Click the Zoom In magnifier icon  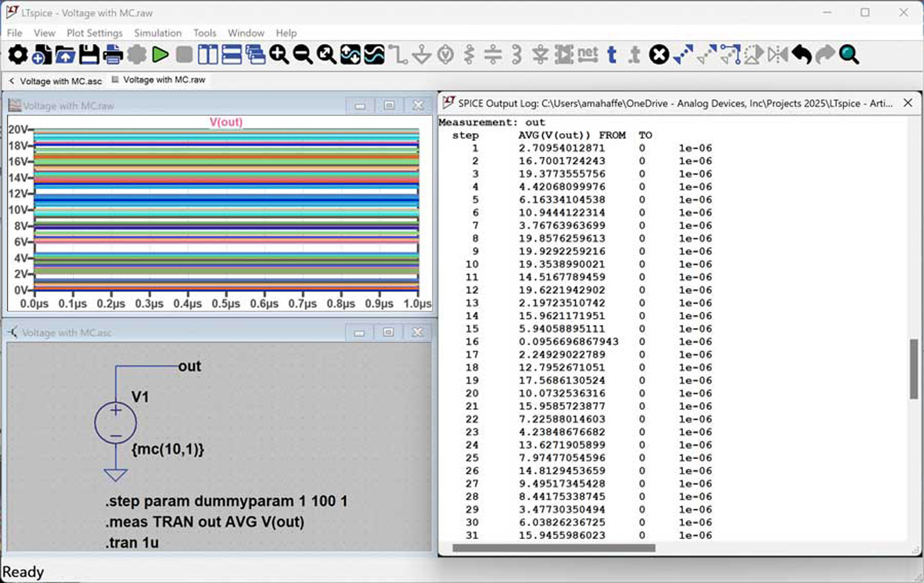(279, 55)
